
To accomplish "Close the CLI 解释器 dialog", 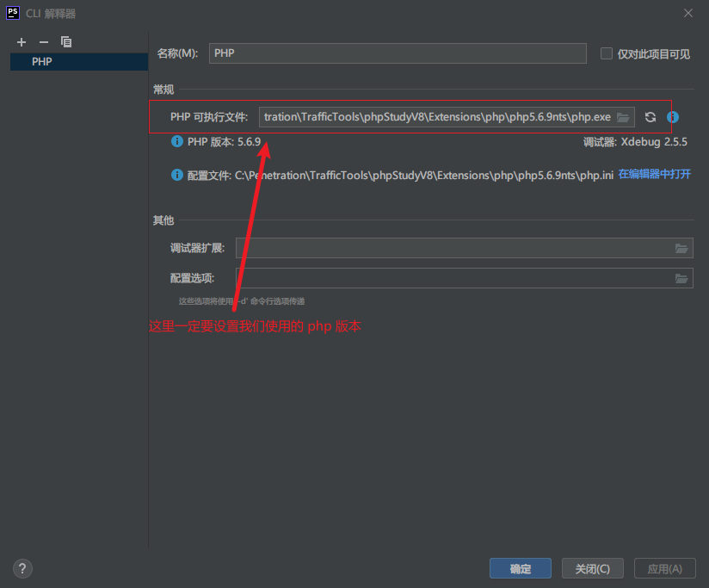I will point(688,13).
